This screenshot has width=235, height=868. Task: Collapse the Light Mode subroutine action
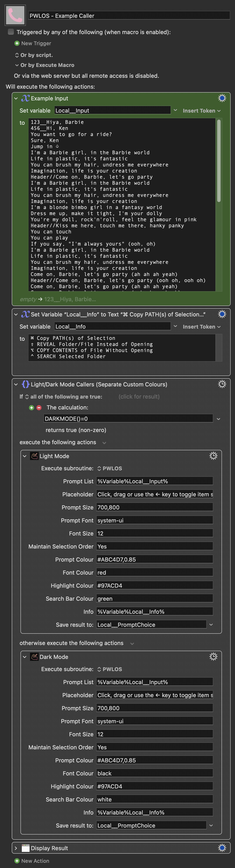click(x=25, y=456)
